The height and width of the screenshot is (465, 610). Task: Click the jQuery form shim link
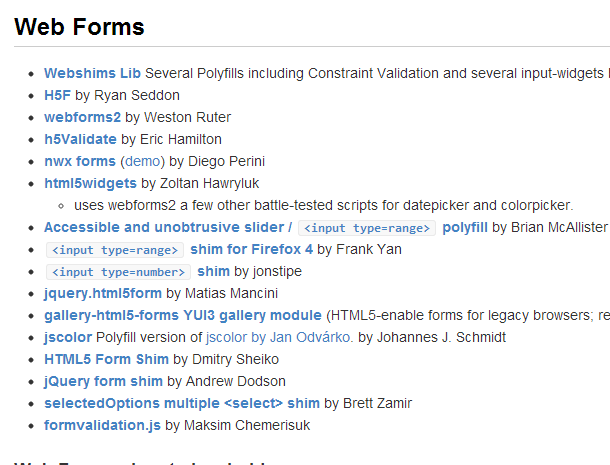103,381
